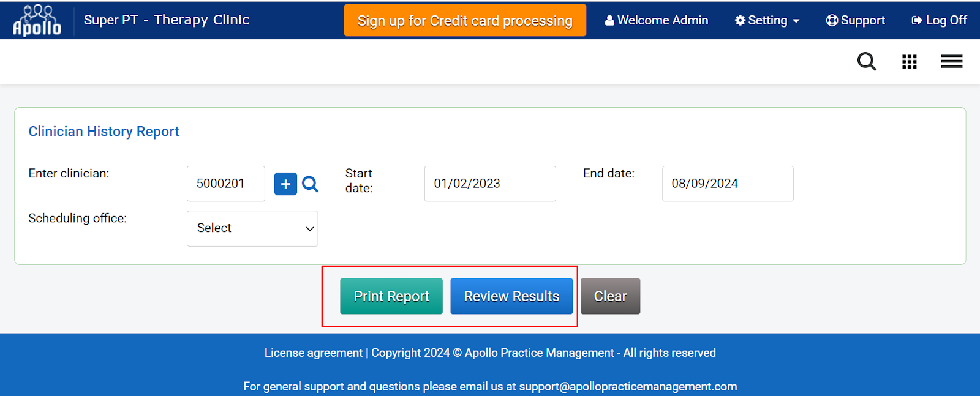
Task: Click the End date field
Action: (x=727, y=184)
